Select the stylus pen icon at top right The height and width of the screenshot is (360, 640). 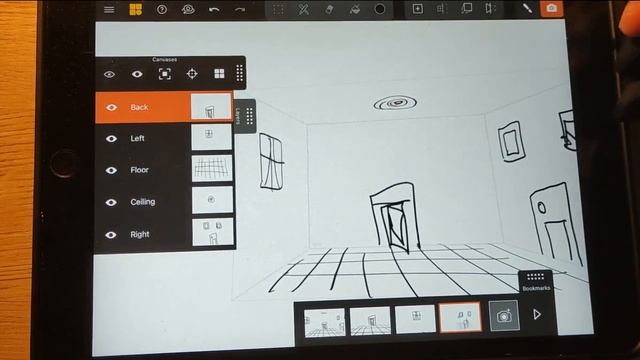(x=527, y=8)
